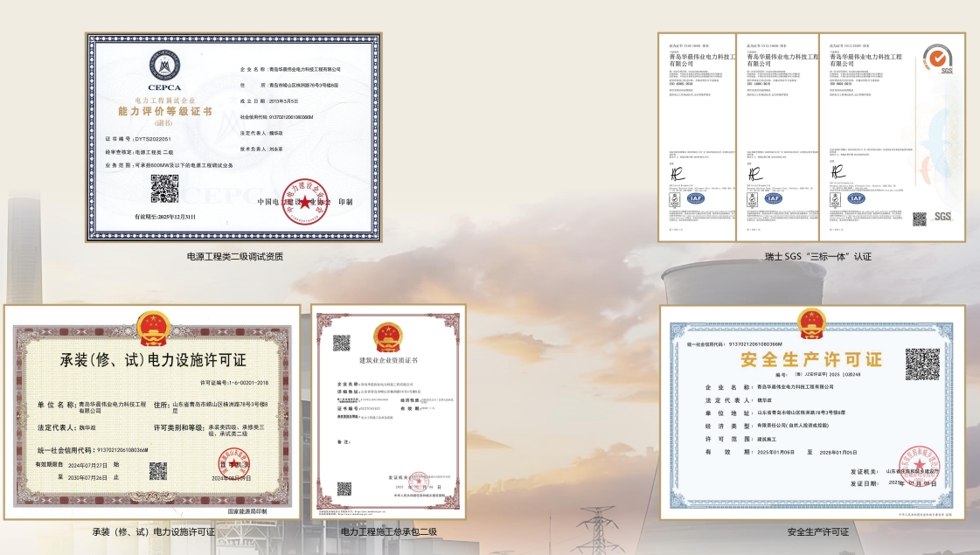The height and width of the screenshot is (555, 980).
Task: Click national emblem on 承装电力设施许可证
Action: pyautogui.click(x=153, y=327)
